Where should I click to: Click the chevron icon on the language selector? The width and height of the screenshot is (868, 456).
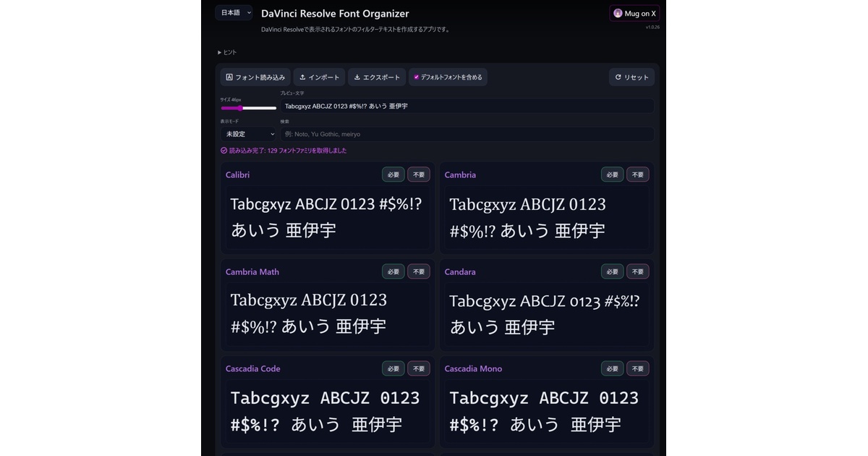[248, 12]
